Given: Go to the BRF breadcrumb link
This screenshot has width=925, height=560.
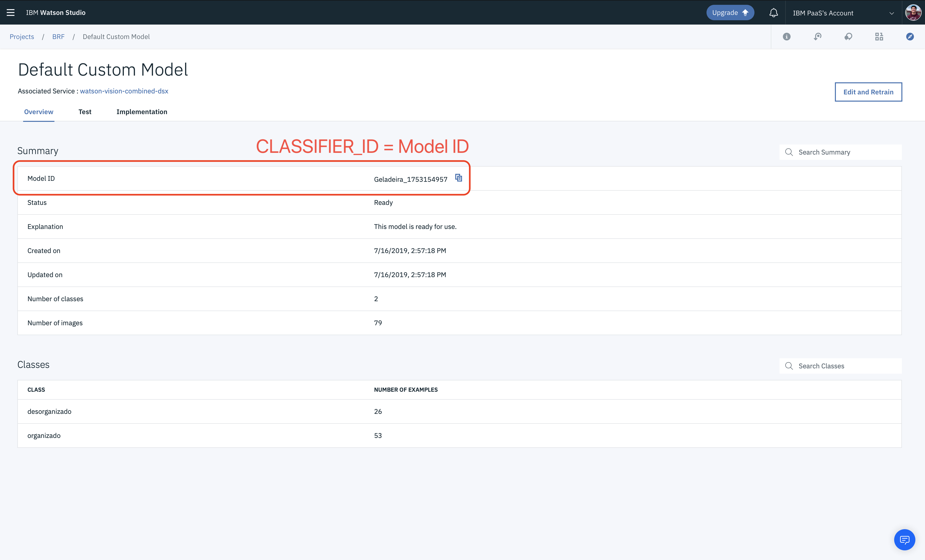Looking at the screenshot, I should click(x=58, y=36).
